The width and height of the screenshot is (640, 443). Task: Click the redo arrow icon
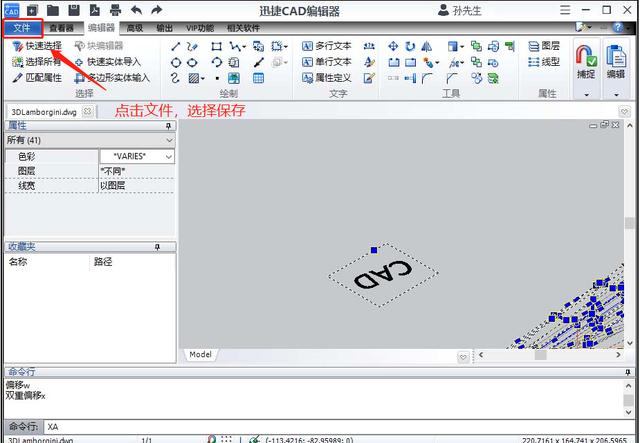(x=157, y=10)
